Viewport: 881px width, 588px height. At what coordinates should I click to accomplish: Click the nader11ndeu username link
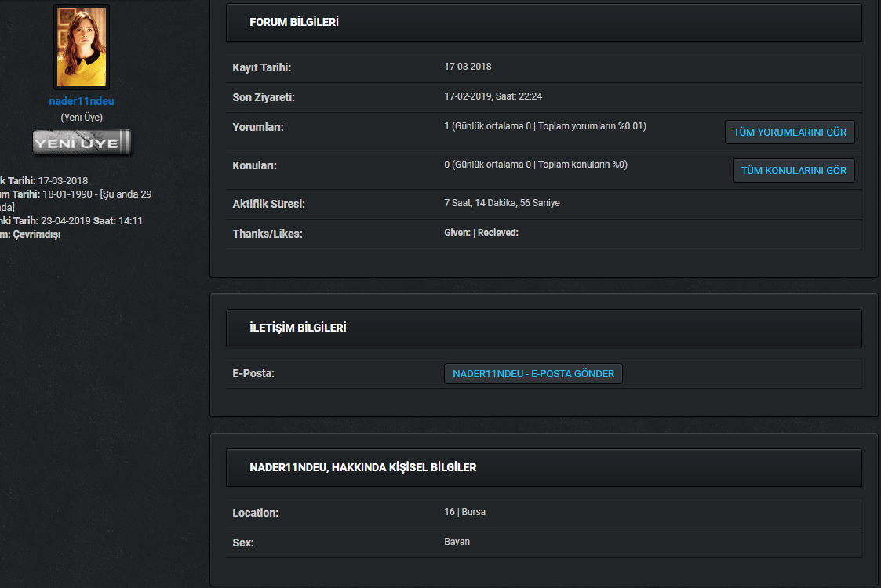click(82, 101)
